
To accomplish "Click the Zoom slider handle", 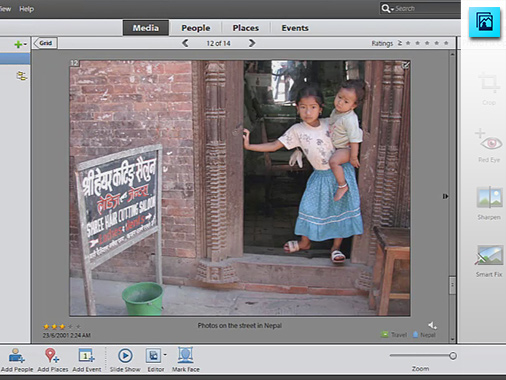I will coord(452,356).
